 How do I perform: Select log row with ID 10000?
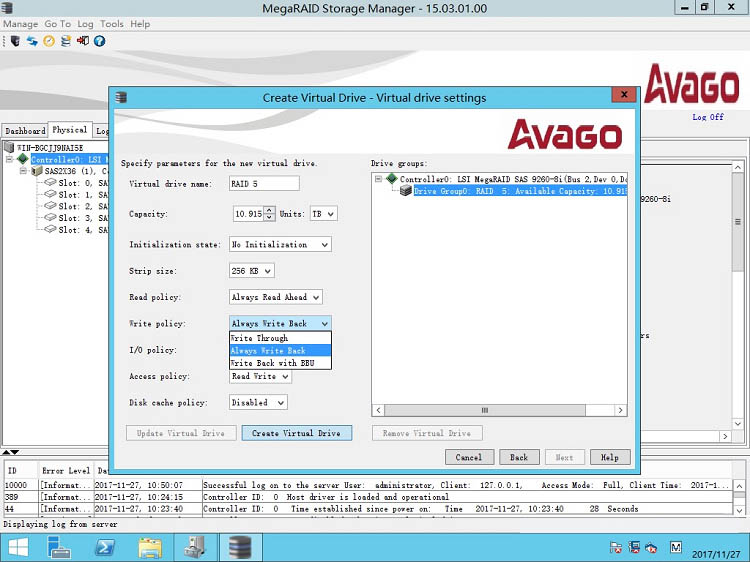pyautogui.click(x=368, y=485)
